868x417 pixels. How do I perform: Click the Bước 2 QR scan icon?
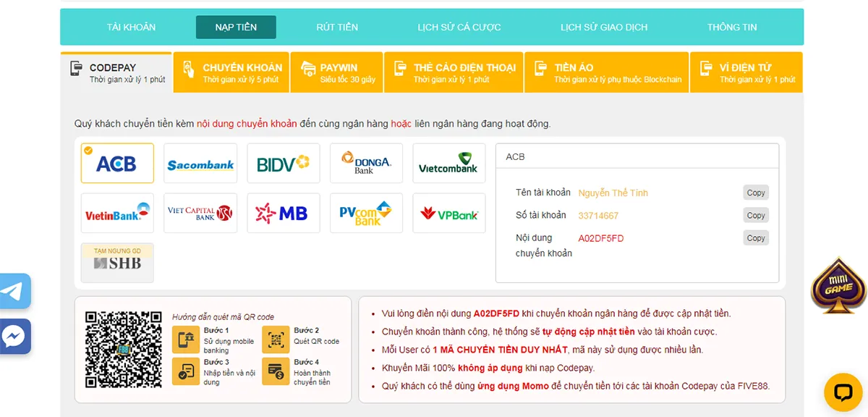tap(276, 340)
